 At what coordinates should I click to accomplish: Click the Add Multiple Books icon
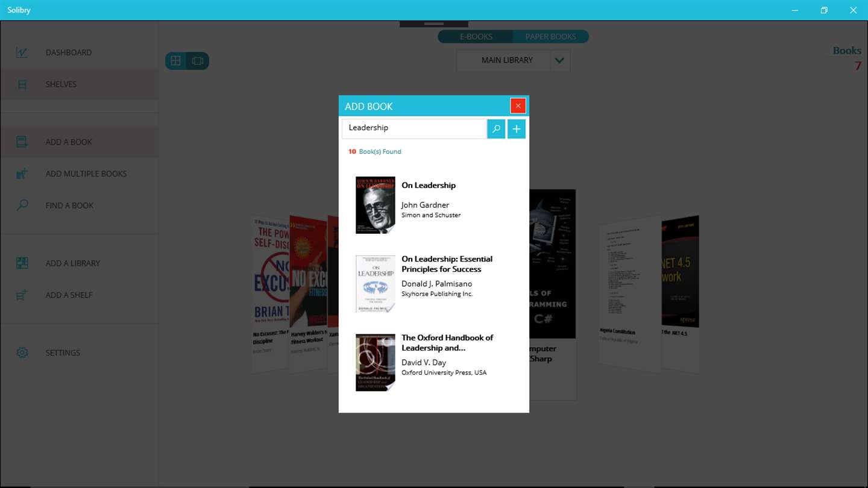22,174
